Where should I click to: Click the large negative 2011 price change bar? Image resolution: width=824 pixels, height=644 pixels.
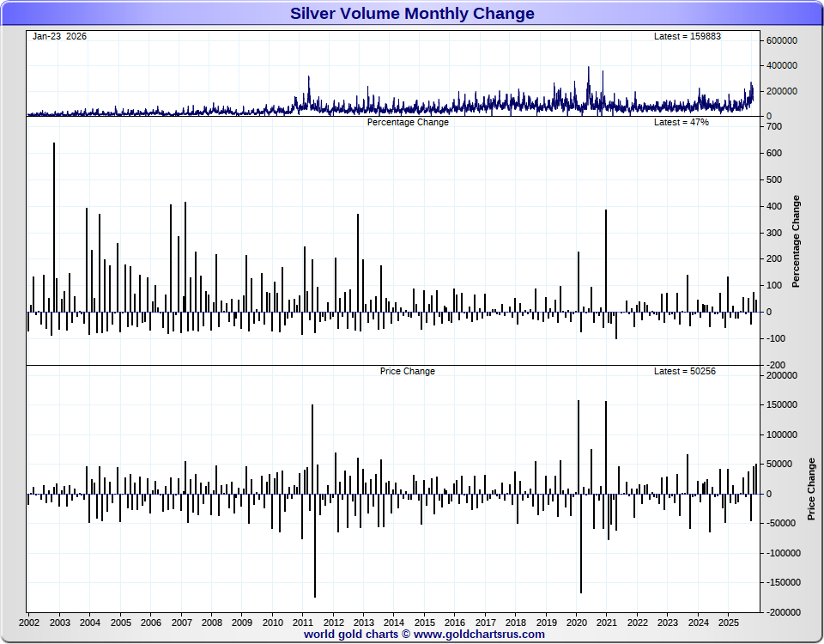click(x=315, y=546)
